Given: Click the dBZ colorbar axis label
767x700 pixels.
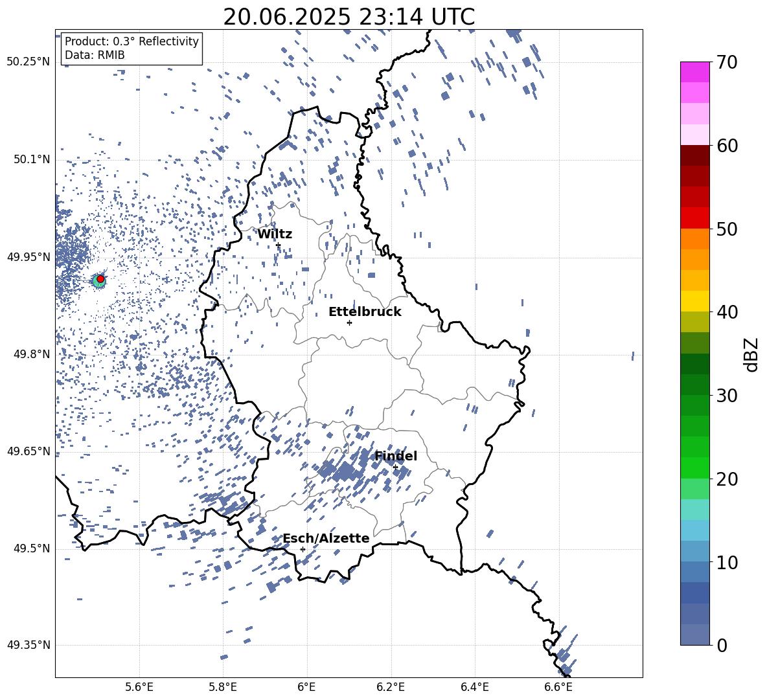Looking at the screenshot, I should click(752, 354).
